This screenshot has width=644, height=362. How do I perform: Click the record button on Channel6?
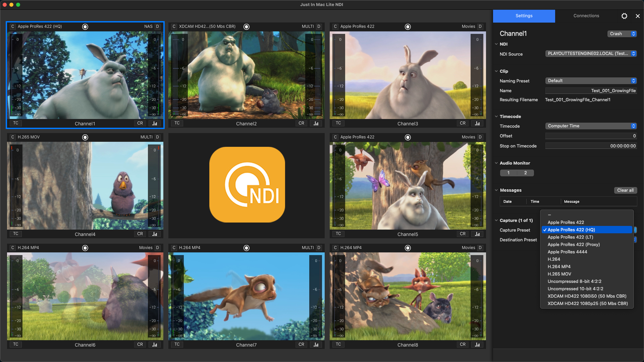coord(85,248)
